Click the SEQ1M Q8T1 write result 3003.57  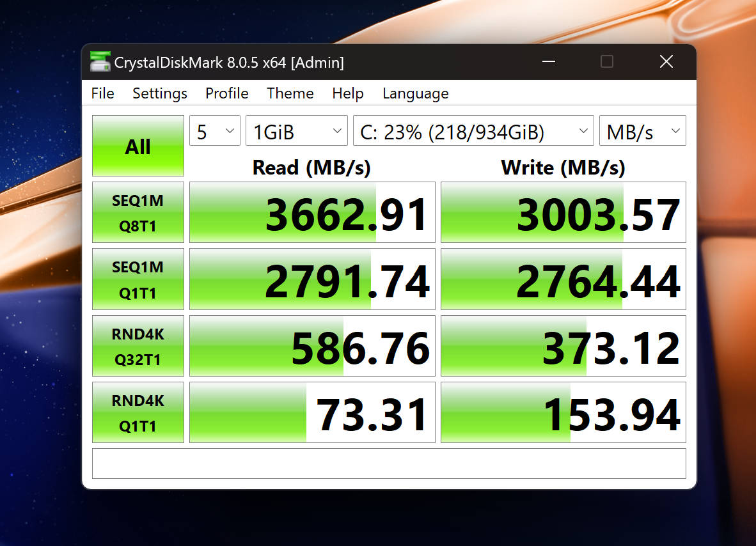click(563, 212)
